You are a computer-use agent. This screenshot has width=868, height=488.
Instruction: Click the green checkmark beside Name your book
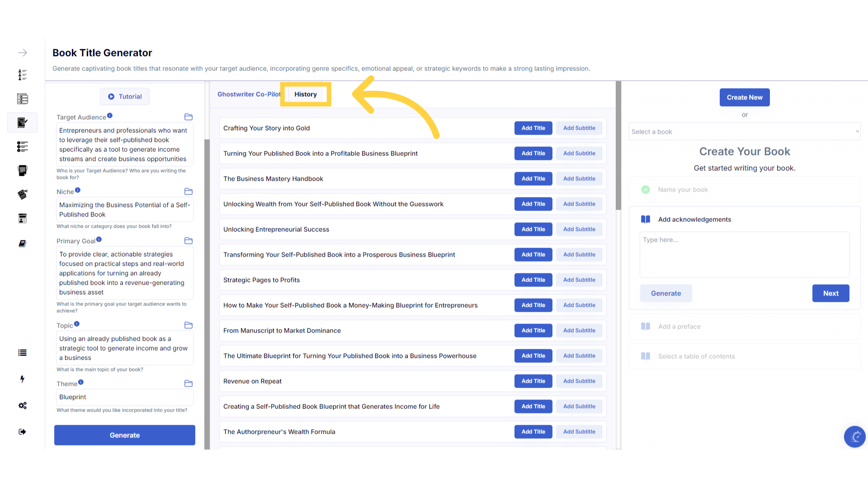pyautogui.click(x=646, y=190)
